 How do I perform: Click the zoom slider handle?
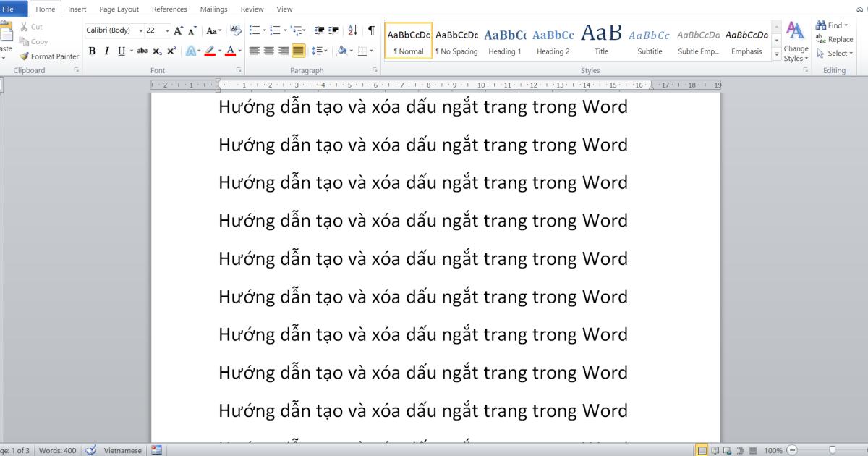pyautogui.click(x=833, y=450)
